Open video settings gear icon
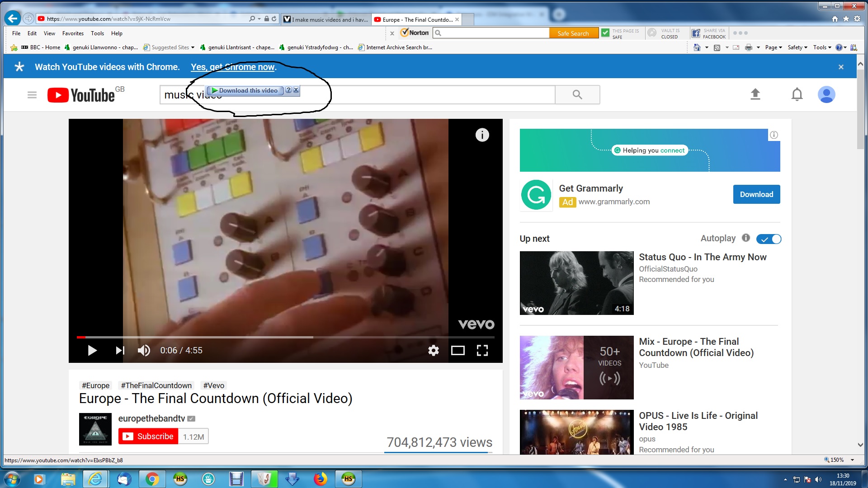 (x=433, y=351)
